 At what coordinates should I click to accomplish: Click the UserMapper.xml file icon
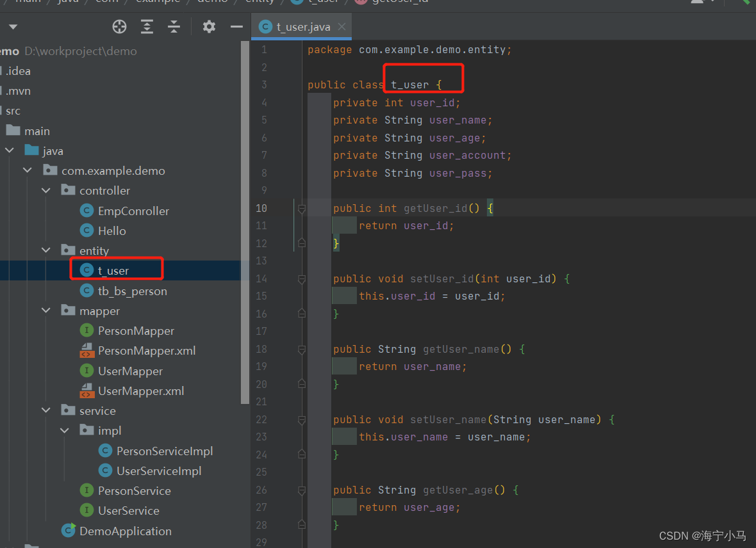pyautogui.click(x=86, y=391)
